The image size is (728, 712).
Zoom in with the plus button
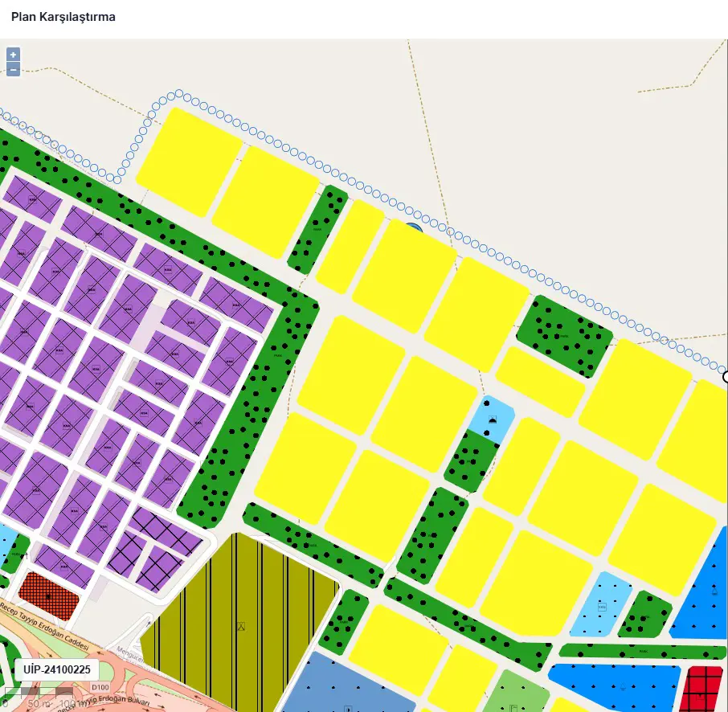pos(13,55)
